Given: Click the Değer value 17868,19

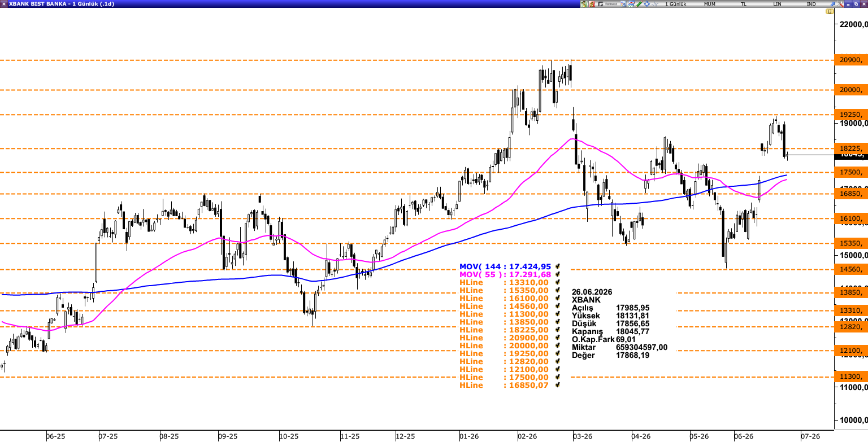Looking at the screenshot, I should point(633,355).
